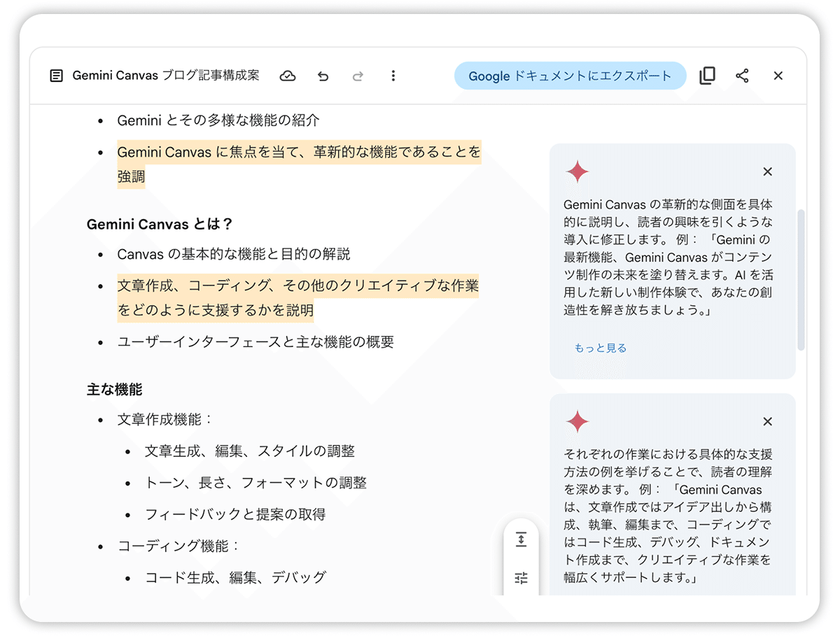The width and height of the screenshot is (840, 636).
Task: Undo the last change with the undo arrow
Action: pyautogui.click(x=323, y=76)
